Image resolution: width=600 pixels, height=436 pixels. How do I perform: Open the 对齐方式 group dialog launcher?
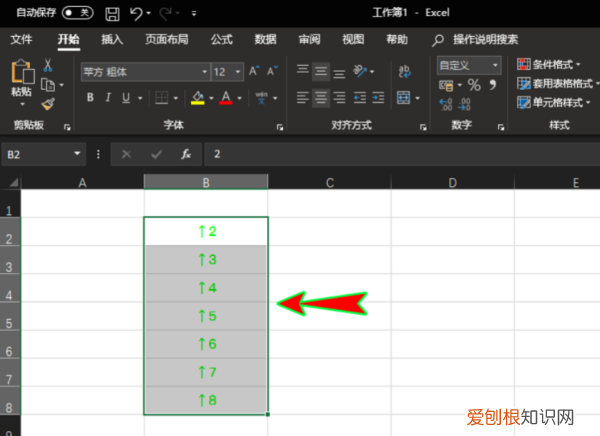[x=423, y=127]
